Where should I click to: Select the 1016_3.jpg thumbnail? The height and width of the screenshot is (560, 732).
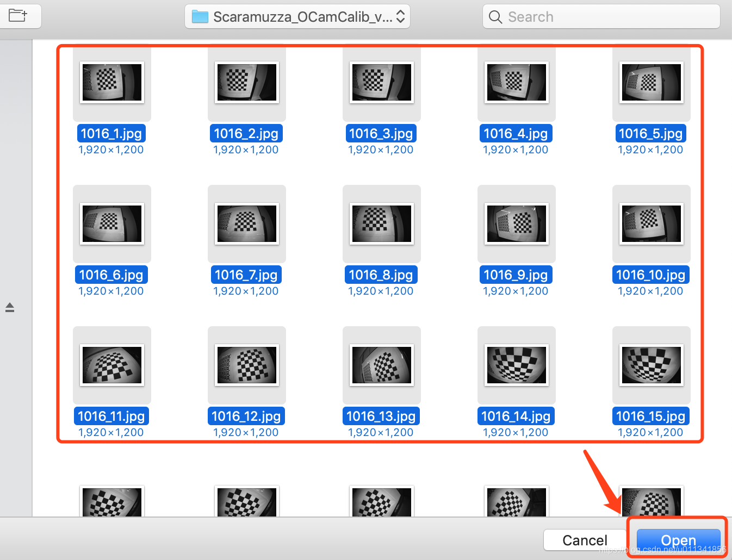click(x=382, y=82)
